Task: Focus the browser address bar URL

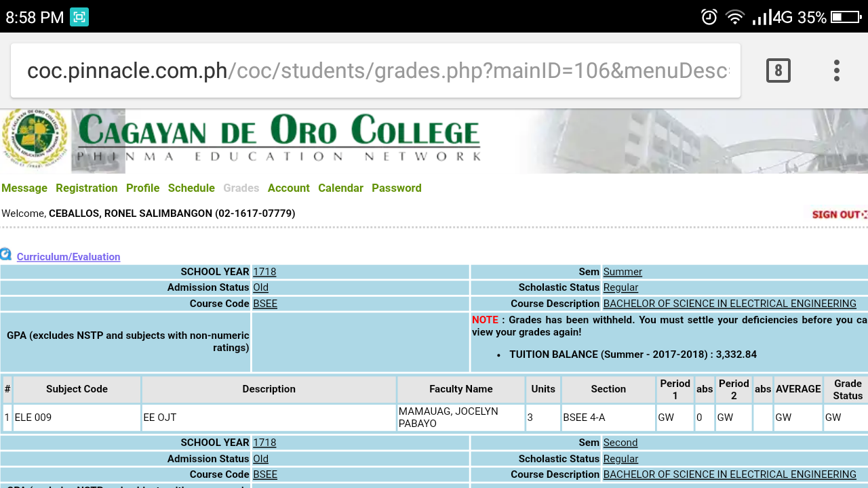Action: pyautogui.click(x=376, y=70)
